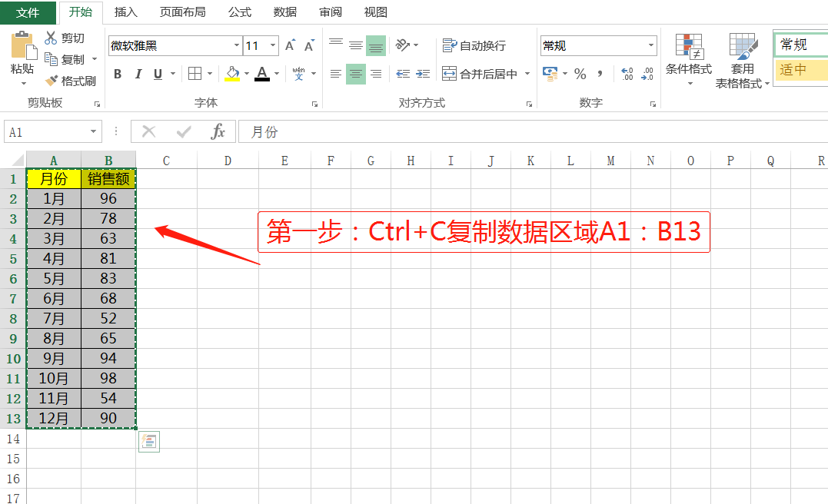Image resolution: width=828 pixels, height=504 pixels.
Task: Increase decimal places icon
Action: point(627,74)
